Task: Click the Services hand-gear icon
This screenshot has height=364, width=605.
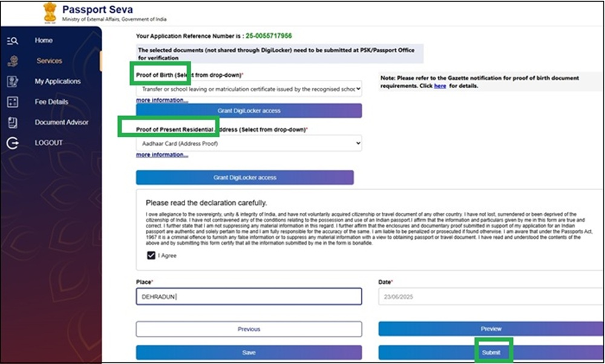Action: [13, 61]
